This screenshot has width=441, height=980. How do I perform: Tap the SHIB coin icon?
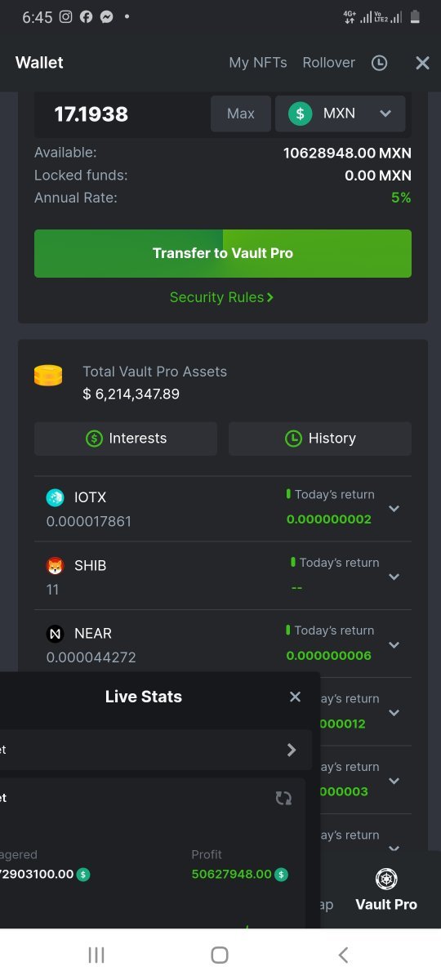coord(55,565)
